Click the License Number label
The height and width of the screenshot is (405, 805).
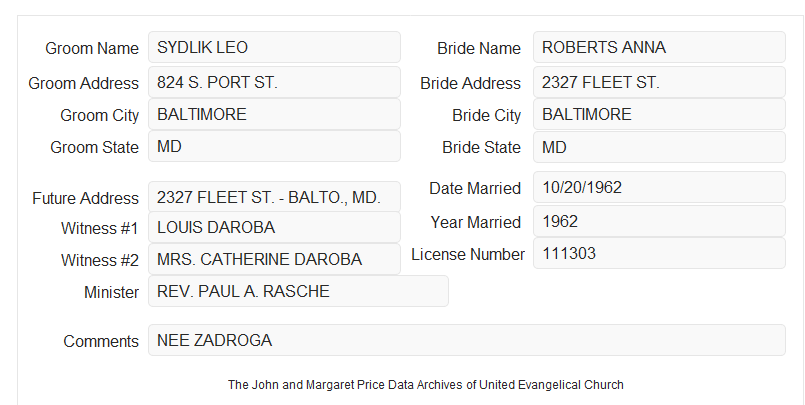[x=468, y=254]
